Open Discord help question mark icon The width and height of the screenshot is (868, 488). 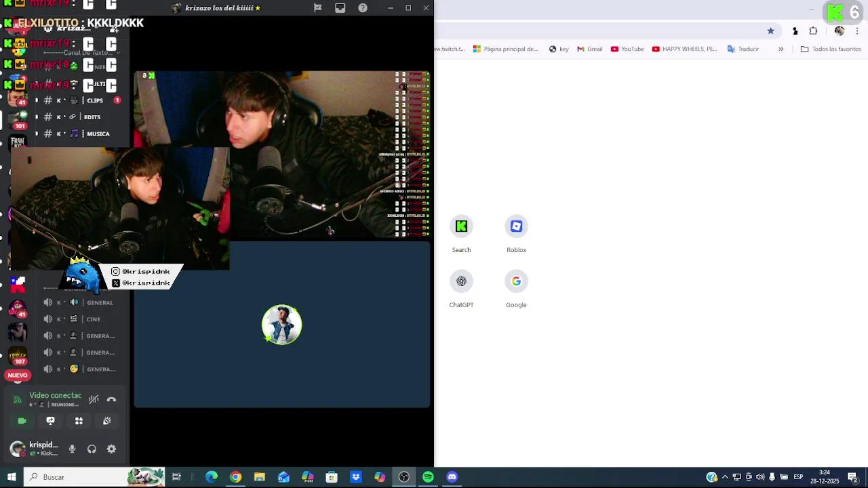(363, 8)
